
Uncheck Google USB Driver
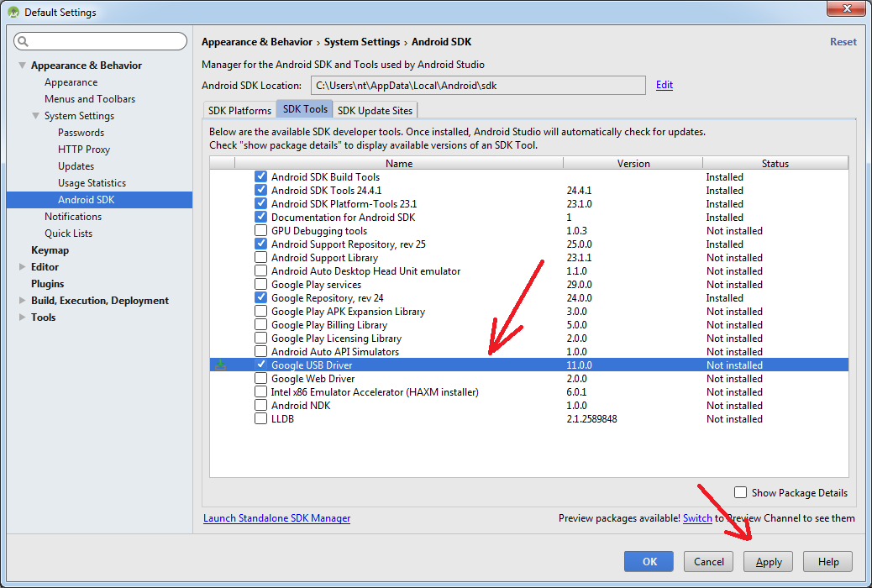coord(260,365)
